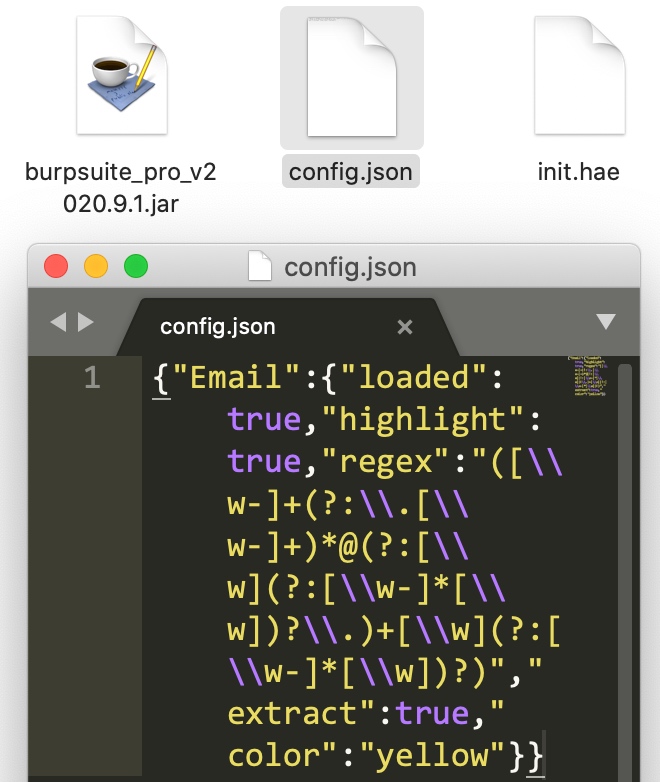Go to next tab with right arrow
This screenshot has height=782, width=660.
(86, 322)
